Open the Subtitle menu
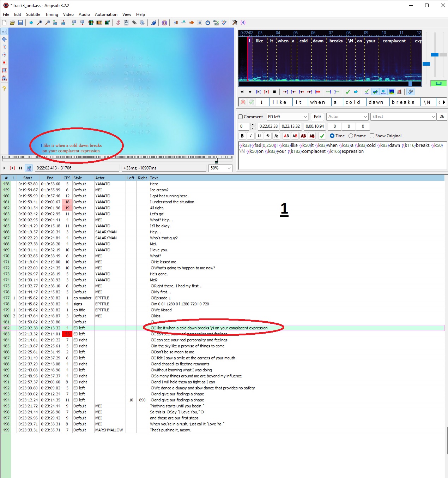Screen dimensions: 448x478 [33, 14]
